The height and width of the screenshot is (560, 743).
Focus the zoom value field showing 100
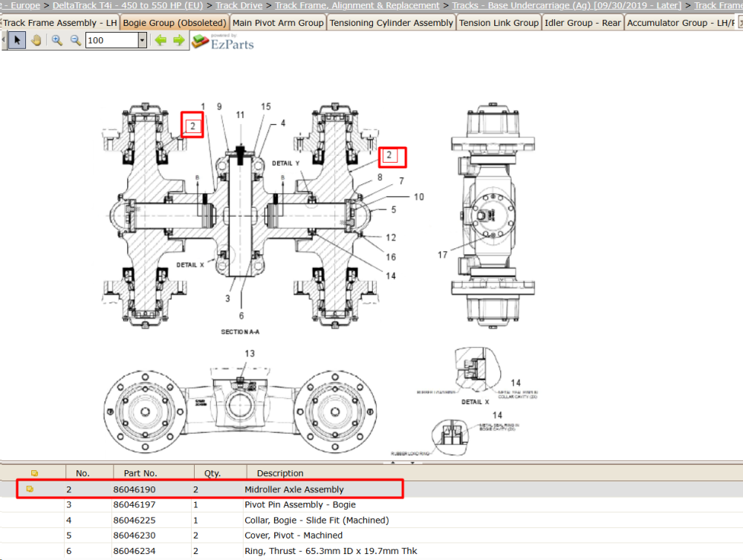click(x=112, y=40)
